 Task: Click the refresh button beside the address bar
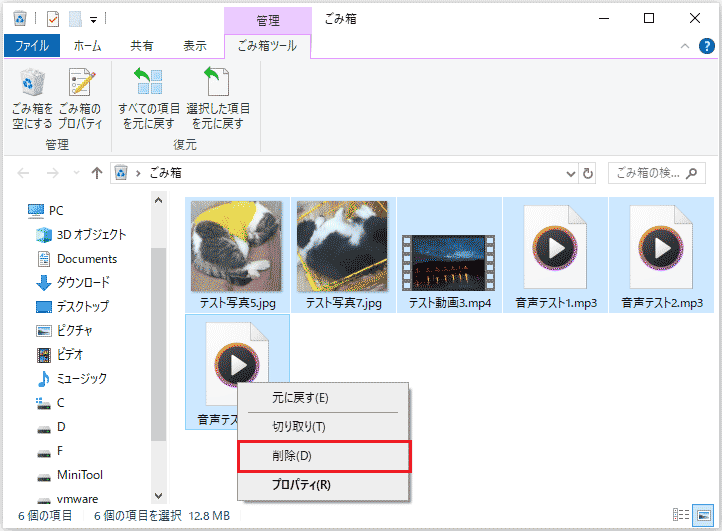coord(588,172)
